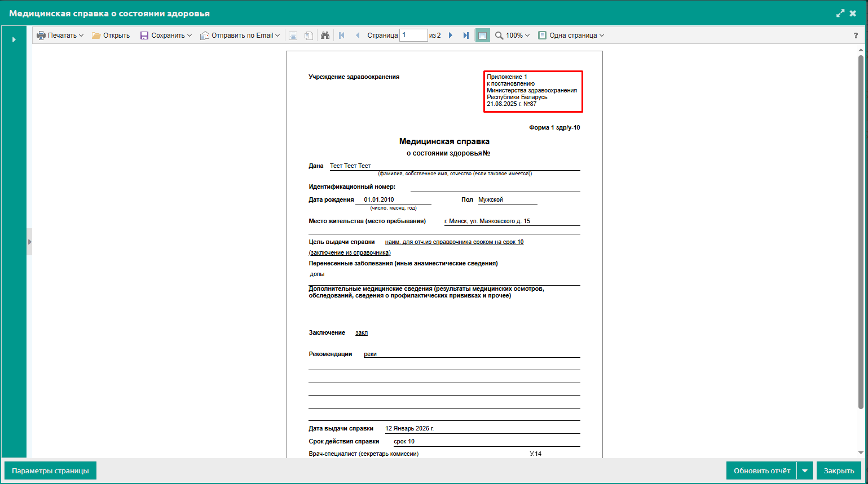Screen dimensions: 868x484
Task: Open the Одна страница view mode menu
Action: (571, 35)
